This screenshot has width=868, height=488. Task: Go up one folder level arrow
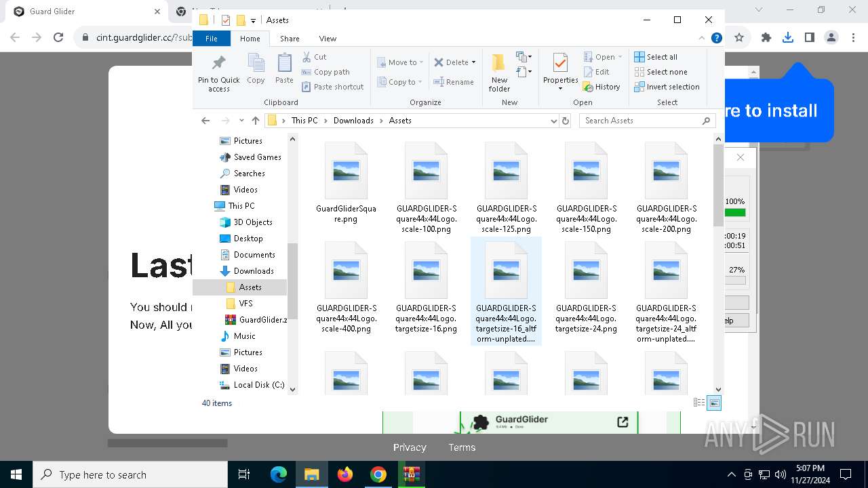click(256, 121)
